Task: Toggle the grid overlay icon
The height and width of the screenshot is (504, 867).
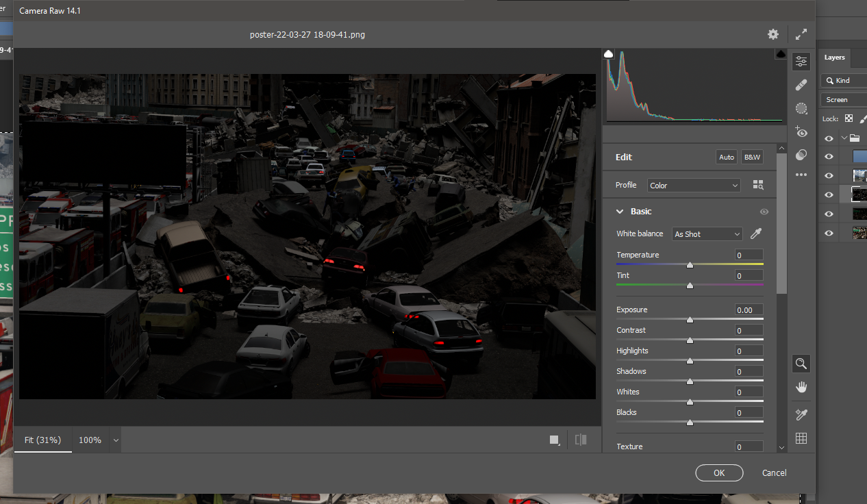Action: 801,438
